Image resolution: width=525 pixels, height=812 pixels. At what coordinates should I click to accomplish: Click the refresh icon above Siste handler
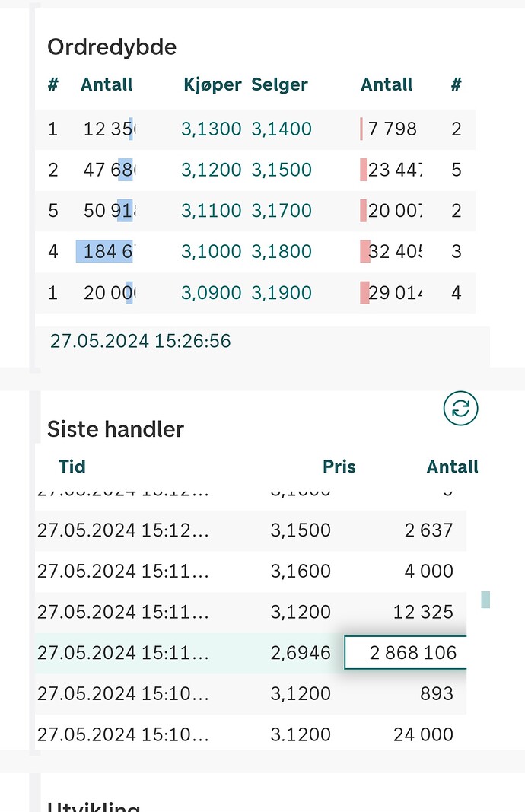pyautogui.click(x=460, y=408)
